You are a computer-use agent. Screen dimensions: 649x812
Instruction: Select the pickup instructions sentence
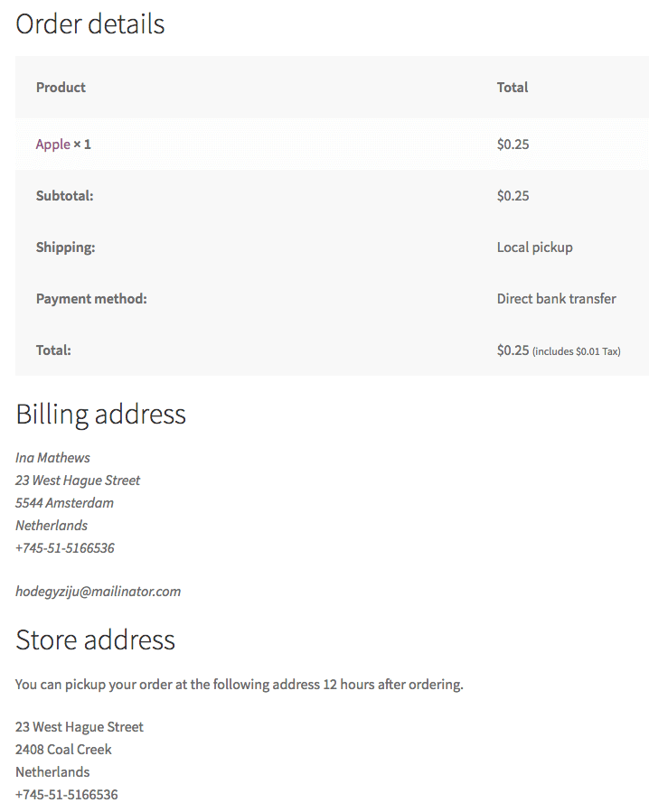point(239,685)
